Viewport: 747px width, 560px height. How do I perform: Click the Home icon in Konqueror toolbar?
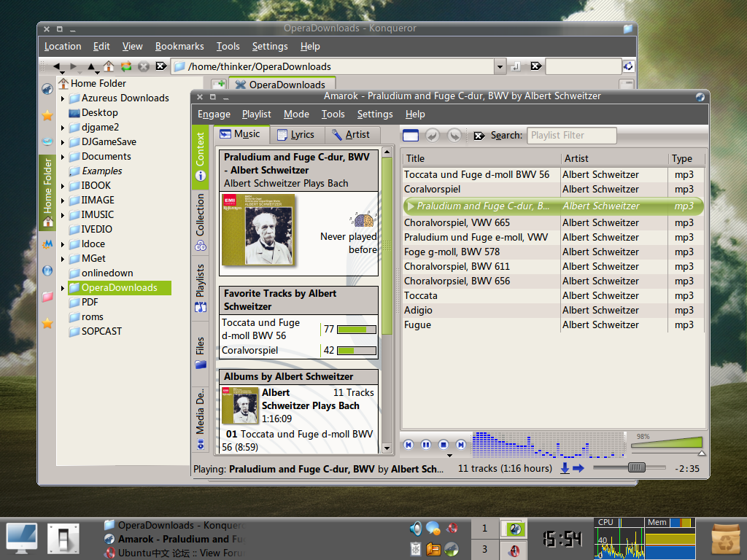point(109,66)
